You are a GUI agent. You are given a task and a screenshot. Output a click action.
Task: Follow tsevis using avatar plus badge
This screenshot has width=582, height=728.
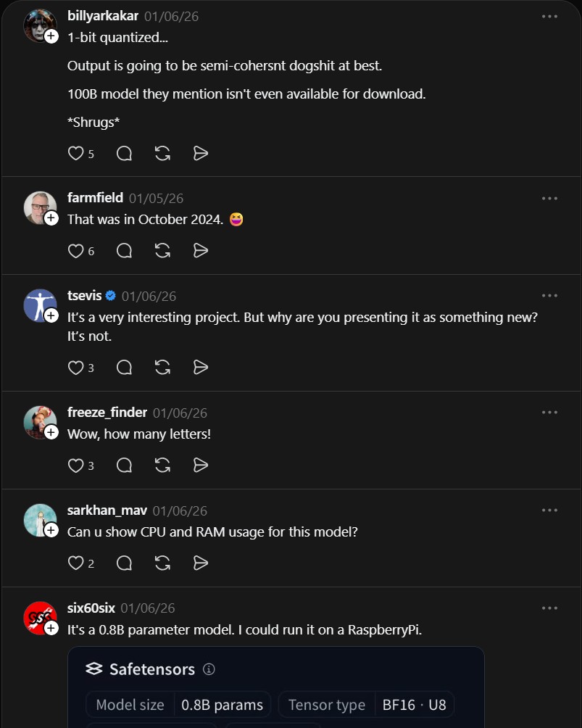point(51,315)
